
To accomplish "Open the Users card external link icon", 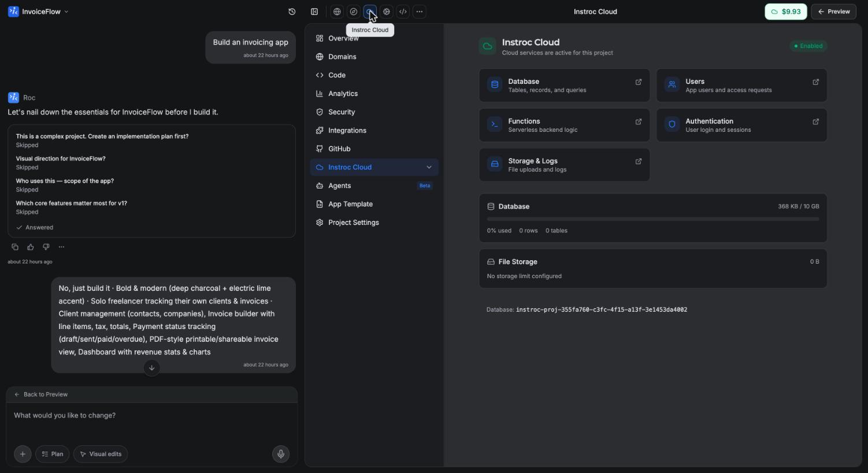I will (816, 82).
